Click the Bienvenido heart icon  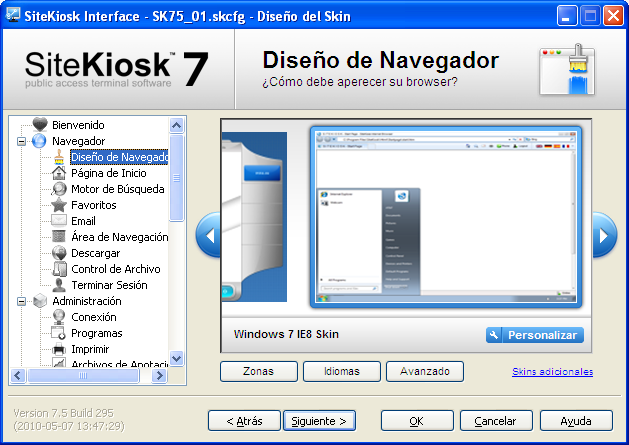coord(40,125)
